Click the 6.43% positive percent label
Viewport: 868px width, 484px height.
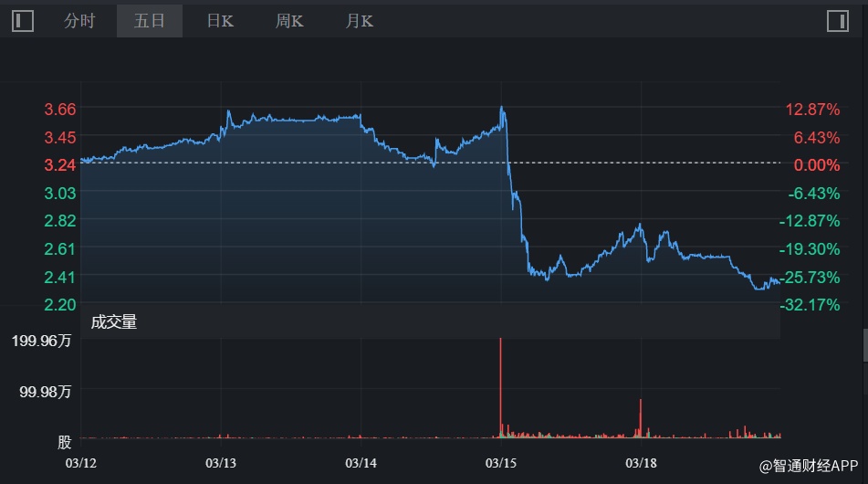[x=817, y=137]
